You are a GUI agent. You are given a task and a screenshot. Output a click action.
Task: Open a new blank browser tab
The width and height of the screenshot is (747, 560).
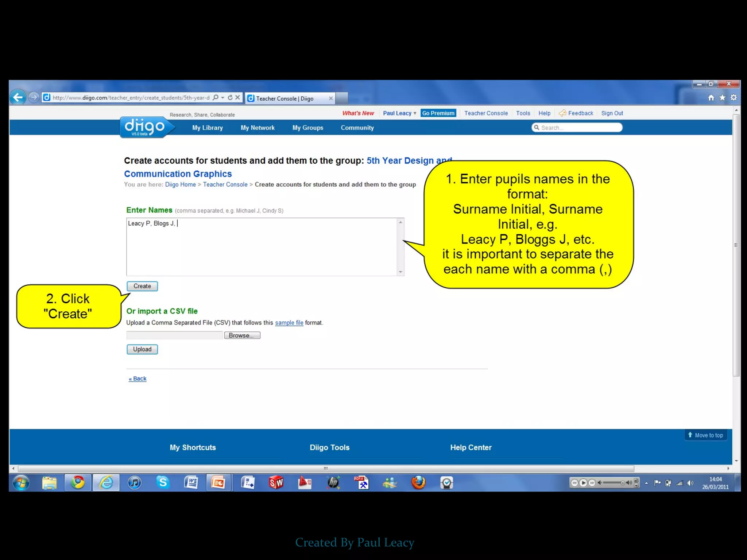tap(342, 98)
